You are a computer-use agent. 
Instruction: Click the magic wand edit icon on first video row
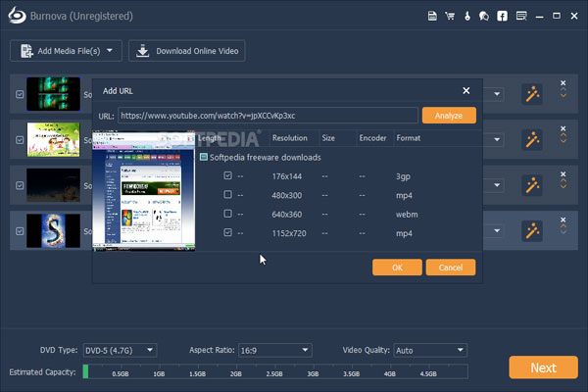click(x=533, y=93)
